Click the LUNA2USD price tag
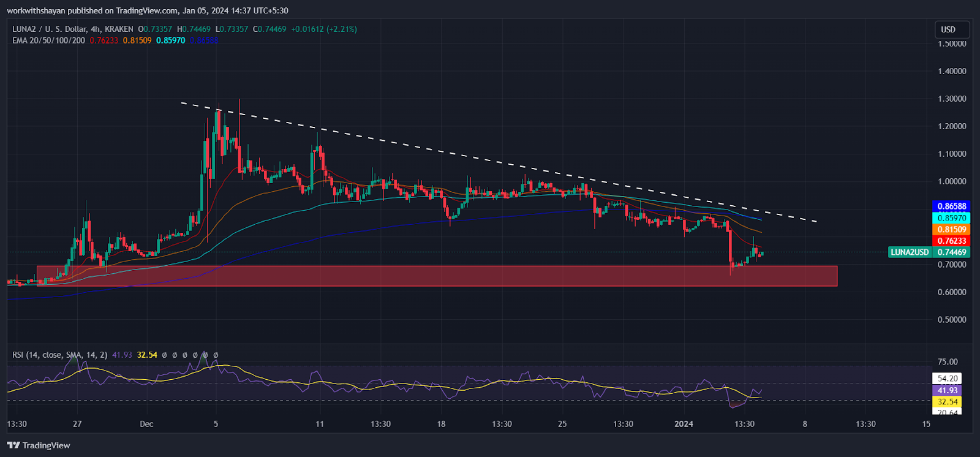 [910, 252]
